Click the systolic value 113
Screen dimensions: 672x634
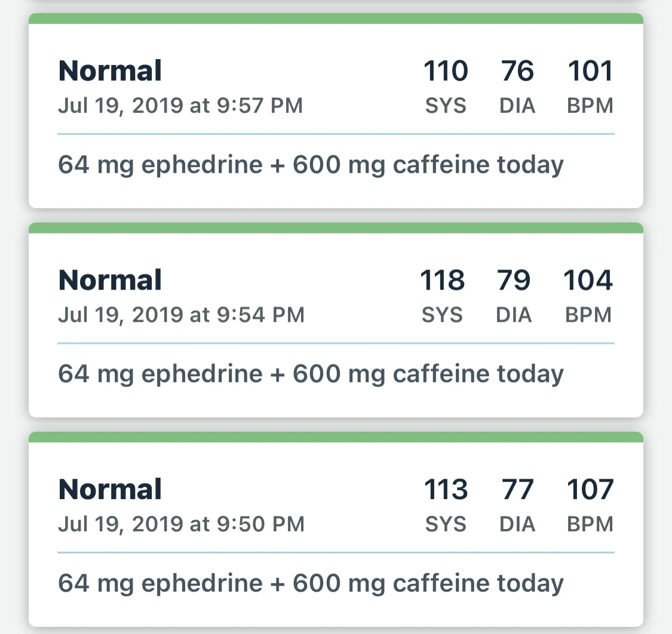446,490
